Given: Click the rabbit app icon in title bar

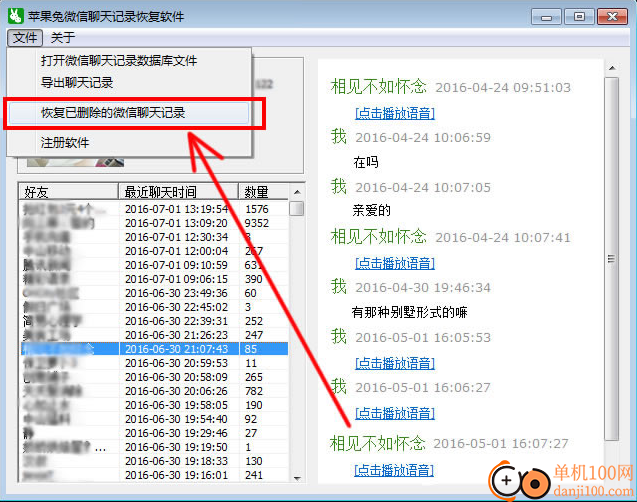Looking at the screenshot, I should [x=15, y=16].
